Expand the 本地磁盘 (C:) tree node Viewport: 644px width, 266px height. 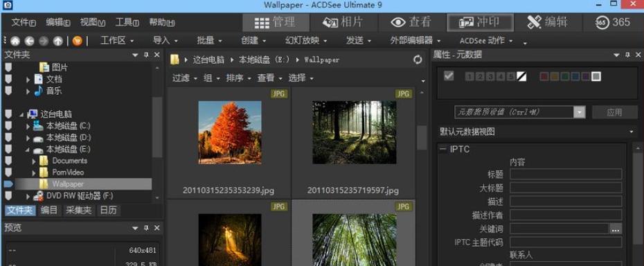(x=28, y=126)
